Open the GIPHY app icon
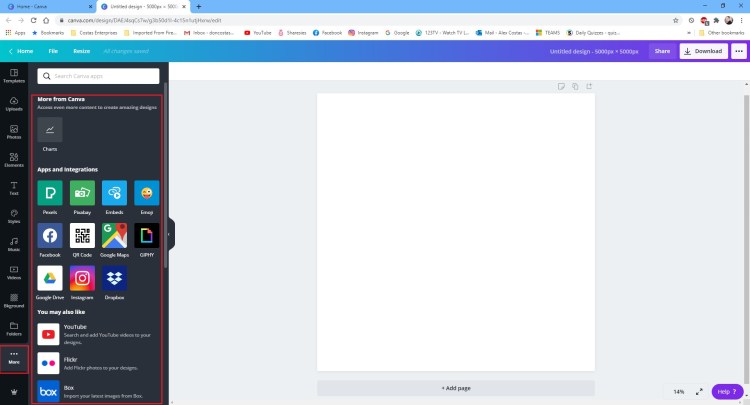 coord(147,235)
